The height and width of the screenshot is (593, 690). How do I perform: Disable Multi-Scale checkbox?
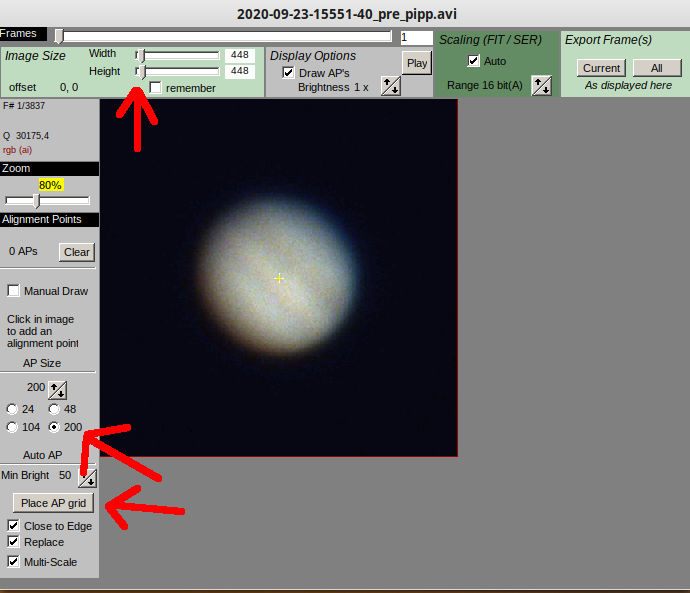click(x=14, y=562)
